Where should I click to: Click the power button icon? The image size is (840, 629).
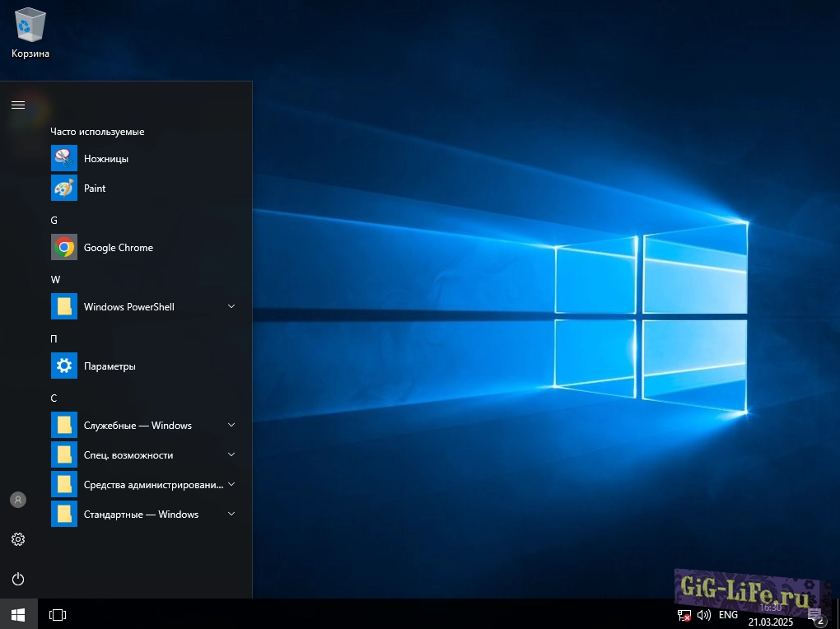18,579
